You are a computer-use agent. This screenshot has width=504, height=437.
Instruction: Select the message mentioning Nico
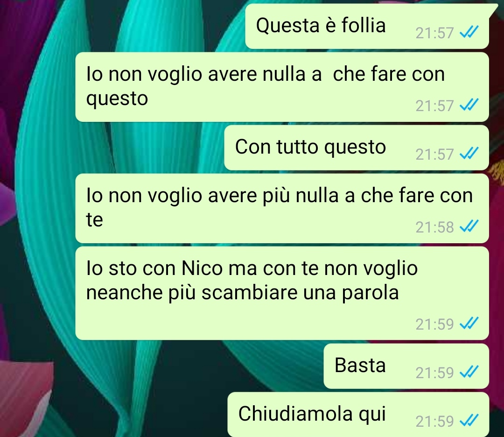coord(282,293)
